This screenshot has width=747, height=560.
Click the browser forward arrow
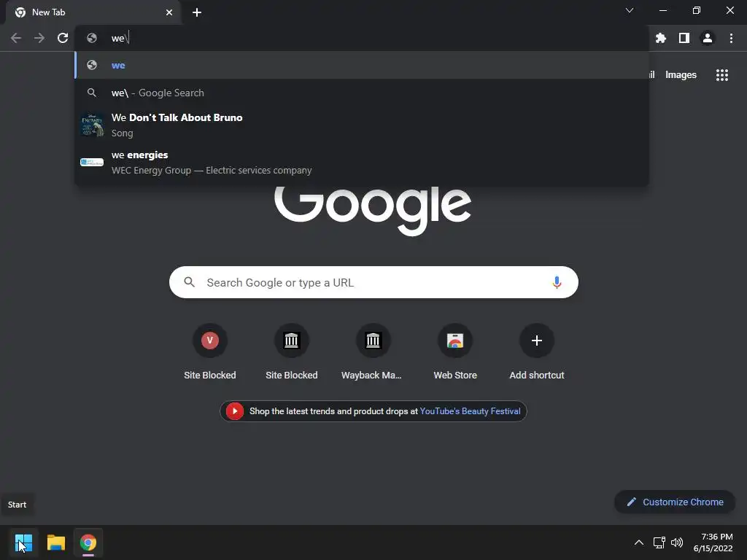pos(39,38)
